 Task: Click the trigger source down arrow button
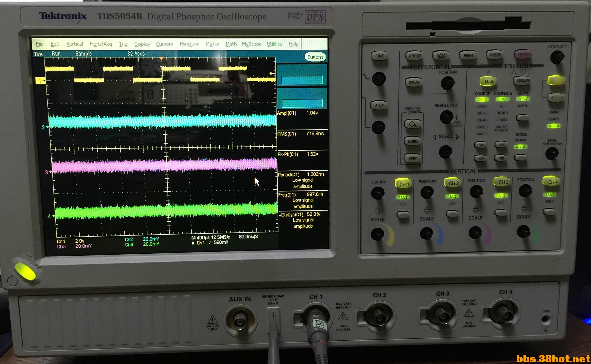click(x=481, y=158)
